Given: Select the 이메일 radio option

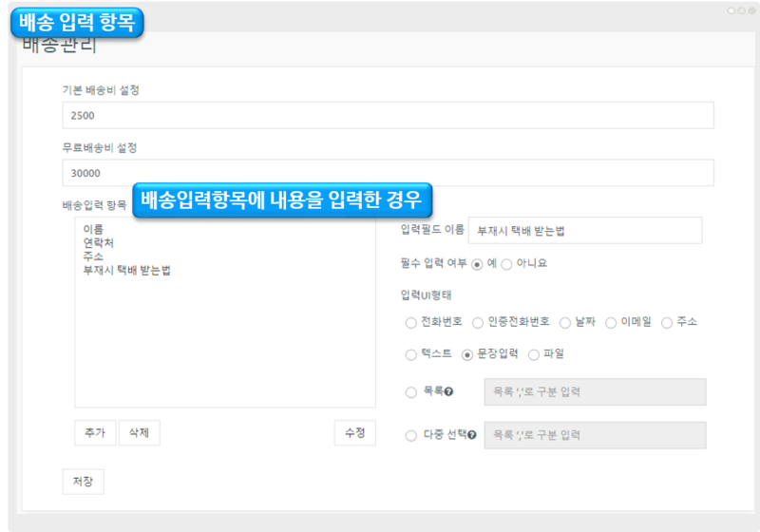Looking at the screenshot, I should 611,322.
